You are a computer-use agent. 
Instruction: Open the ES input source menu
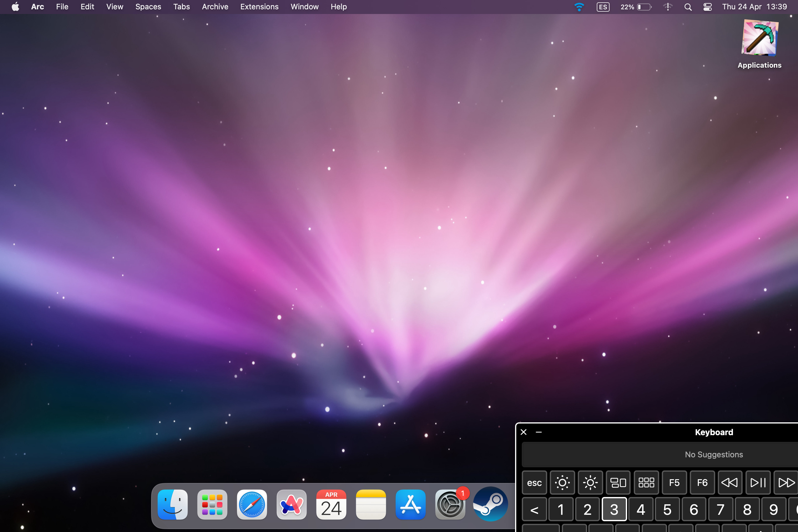(x=603, y=7)
